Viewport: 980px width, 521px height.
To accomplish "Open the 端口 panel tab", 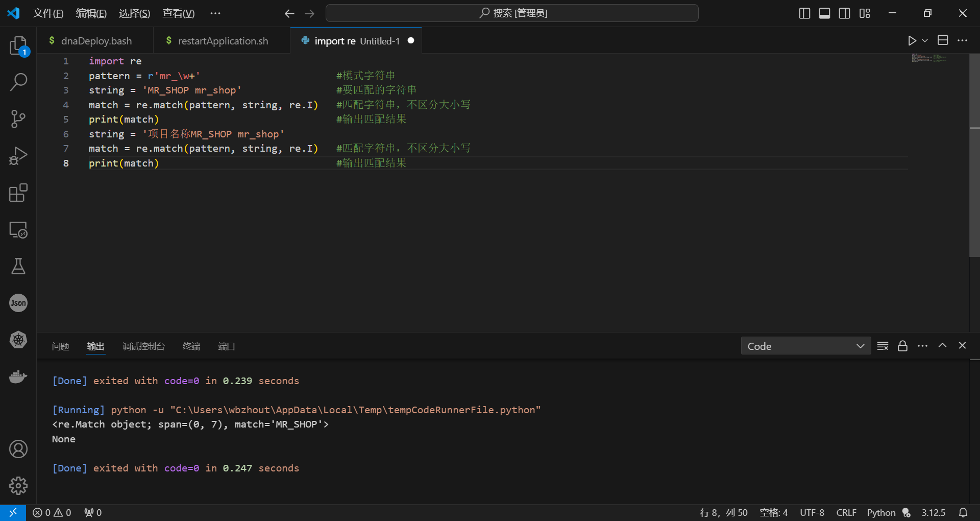I will pos(226,346).
